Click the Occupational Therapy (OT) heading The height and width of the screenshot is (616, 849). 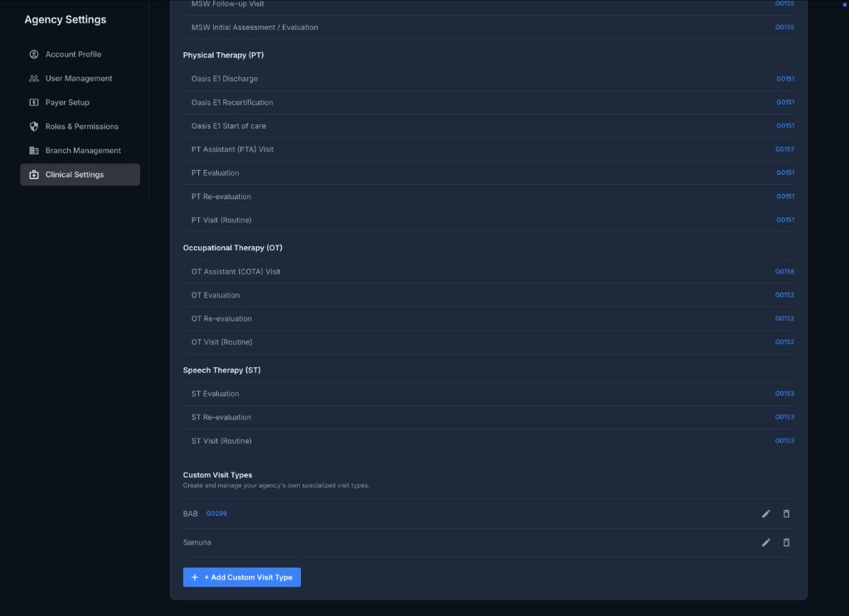[x=232, y=248]
